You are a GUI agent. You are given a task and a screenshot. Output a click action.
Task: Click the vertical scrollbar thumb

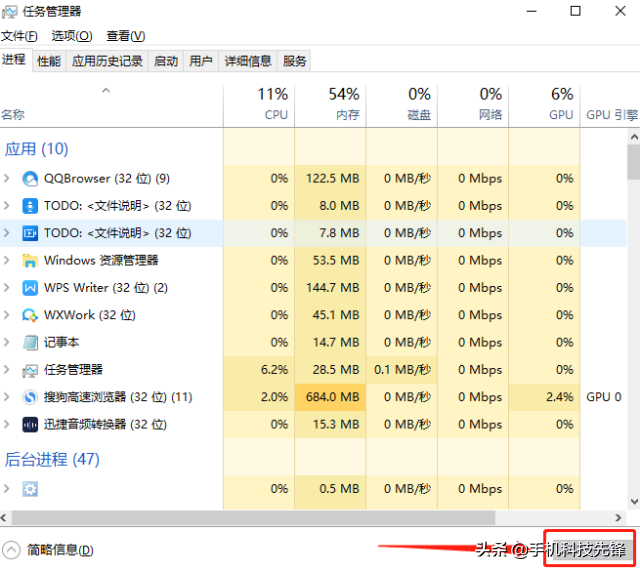pyautogui.click(x=634, y=162)
